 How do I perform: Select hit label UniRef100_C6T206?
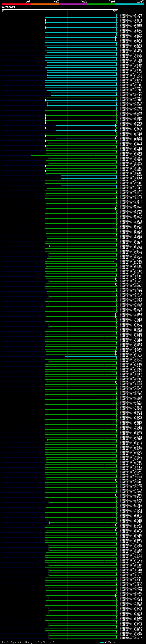131,15
